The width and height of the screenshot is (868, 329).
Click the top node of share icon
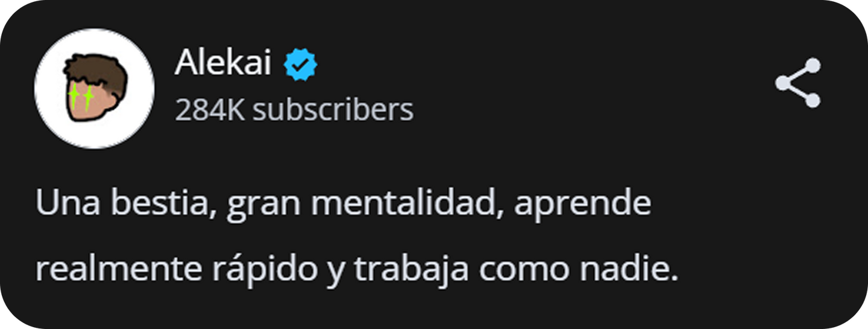tap(812, 66)
